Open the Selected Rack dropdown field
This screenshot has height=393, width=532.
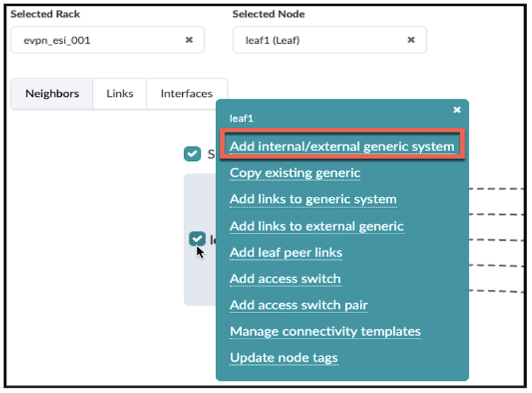tap(100, 40)
